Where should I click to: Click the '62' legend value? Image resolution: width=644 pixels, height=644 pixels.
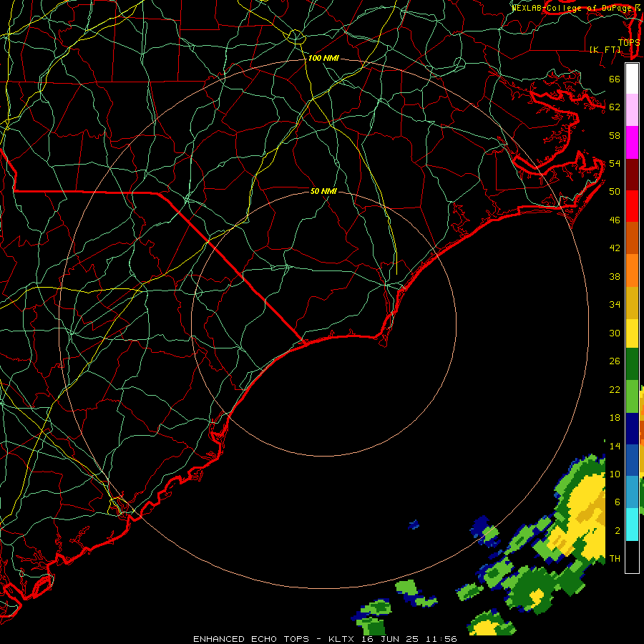tap(615, 107)
